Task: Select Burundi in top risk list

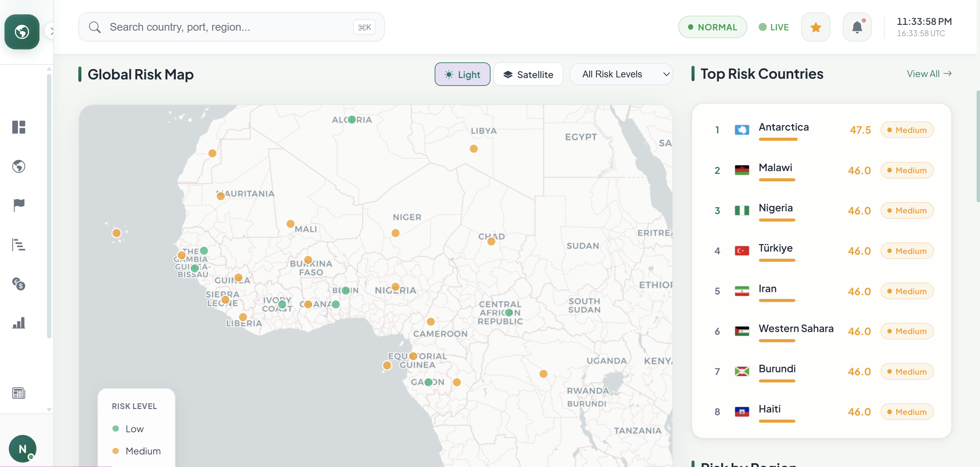Action: coord(822,372)
